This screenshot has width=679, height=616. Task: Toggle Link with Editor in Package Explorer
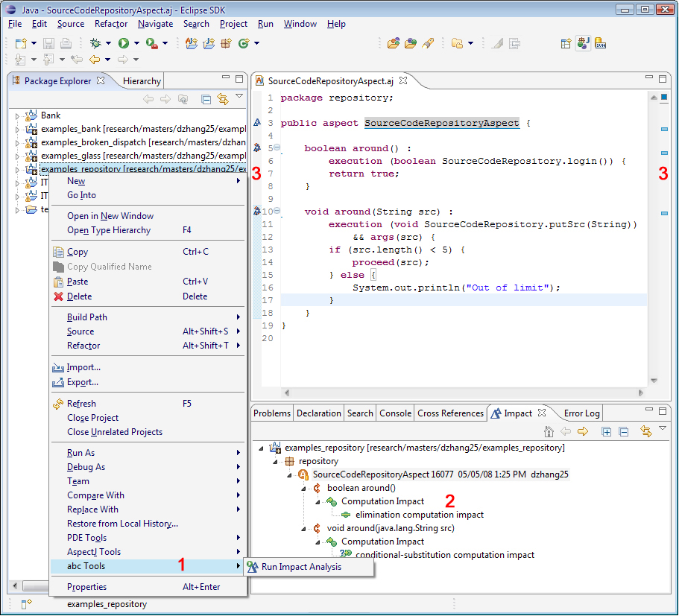(223, 99)
